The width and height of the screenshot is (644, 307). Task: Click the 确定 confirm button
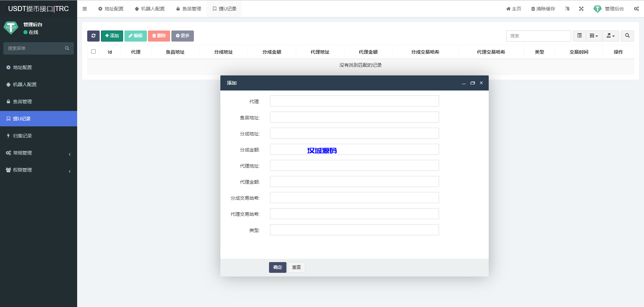[277, 267]
